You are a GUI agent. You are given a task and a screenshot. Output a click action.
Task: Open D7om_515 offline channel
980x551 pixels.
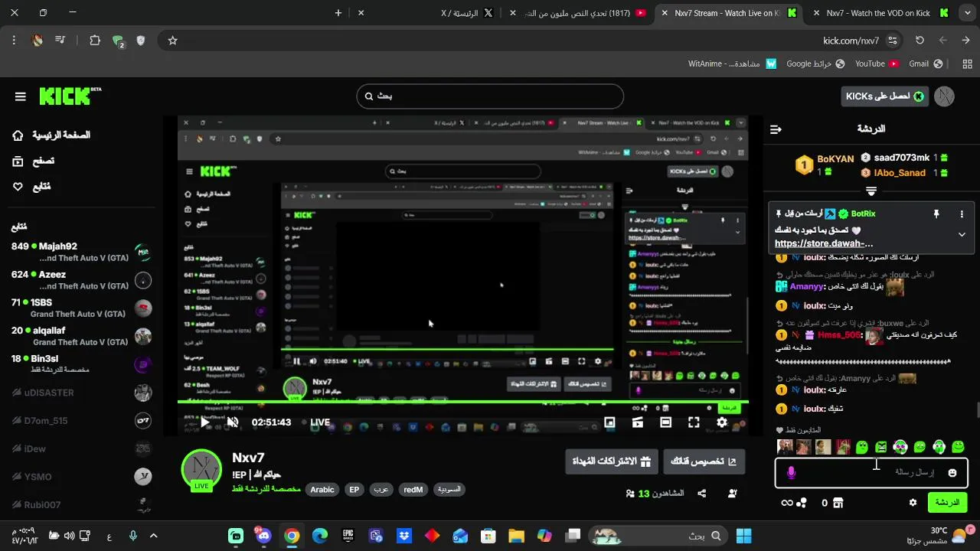tap(80, 420)
